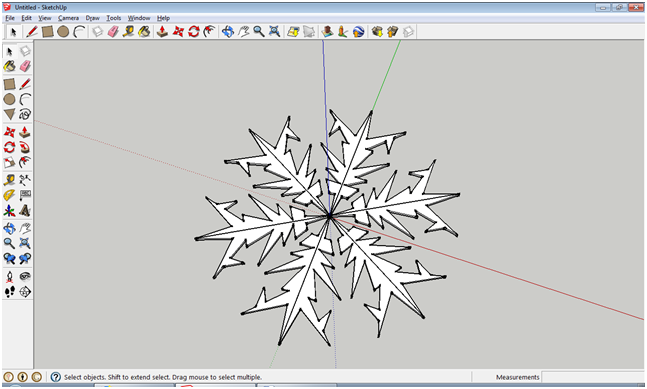
Task: Select the Section Plane tool
Action: pyautogui.click(x=25, y=292)
